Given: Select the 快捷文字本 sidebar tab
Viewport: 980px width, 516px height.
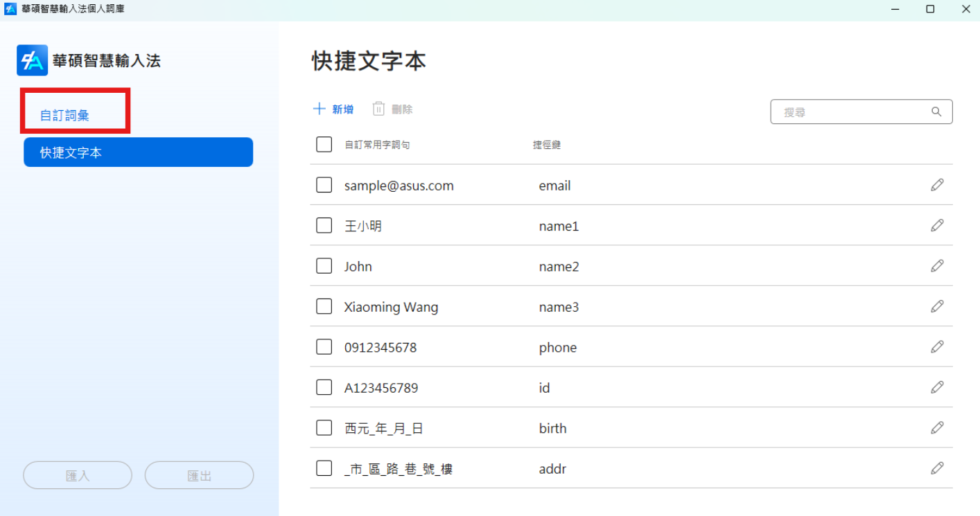Looking at the screenshot, I should click(138, 152).
